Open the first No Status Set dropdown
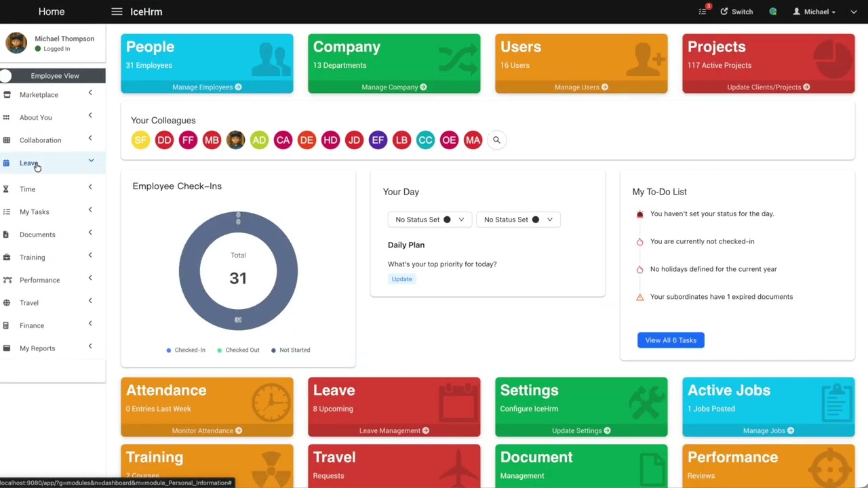Viewport: 868px width, 488px height. click(x=429, y=220)
